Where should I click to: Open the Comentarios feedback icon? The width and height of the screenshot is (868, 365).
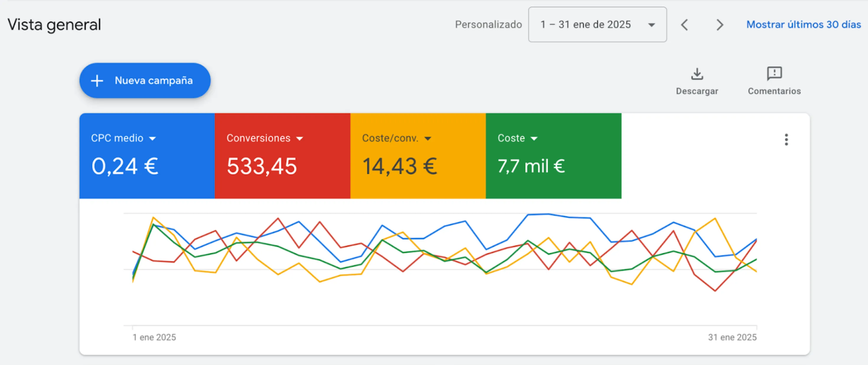(x=774, y=73)
